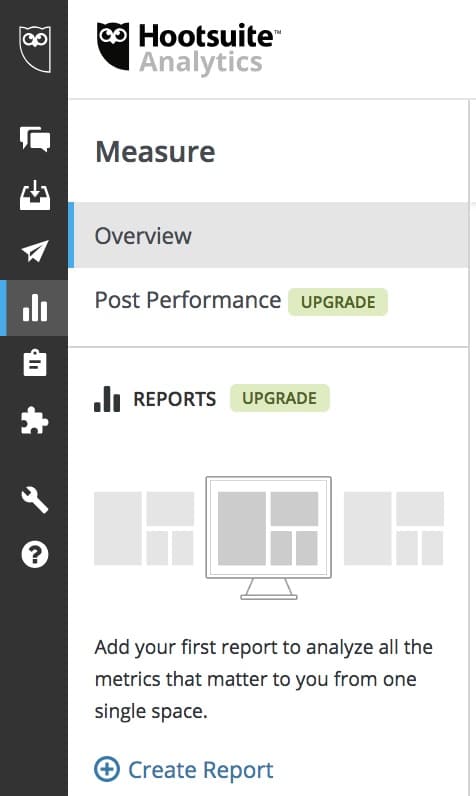The height and width of the screenshot is (796, 476).
Task: Open the Publisher paper plane icon
Action: [x=35, y=251]
